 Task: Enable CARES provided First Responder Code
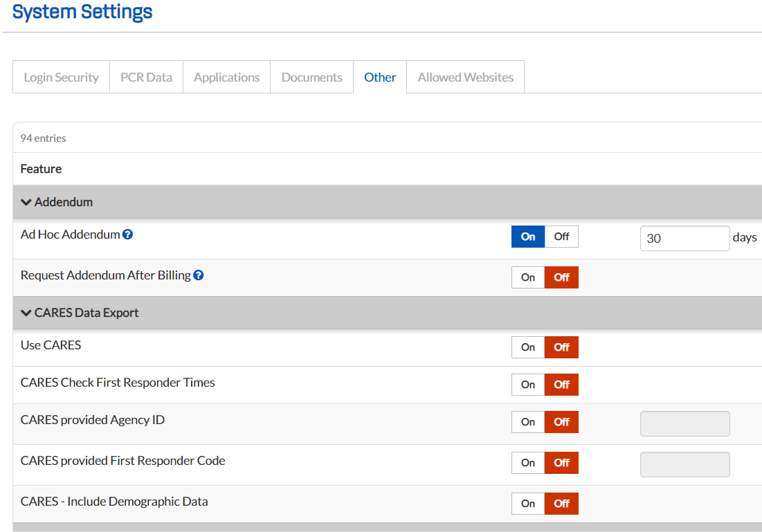(527, 463)
